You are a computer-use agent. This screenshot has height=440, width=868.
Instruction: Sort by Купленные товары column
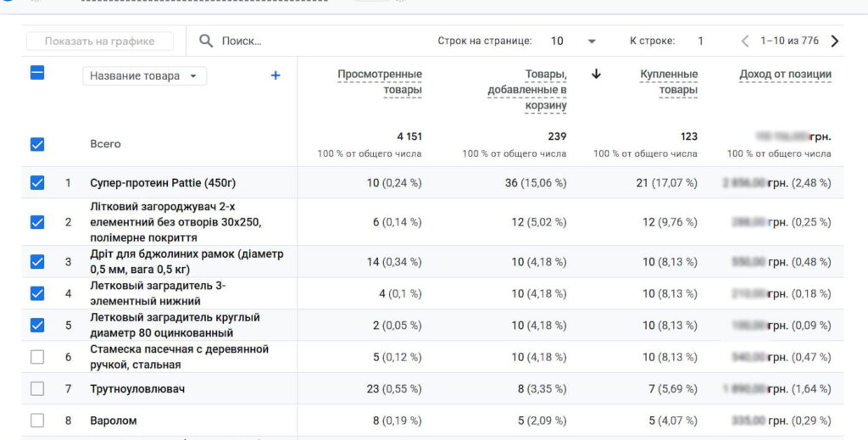click(x=668, y=81)
